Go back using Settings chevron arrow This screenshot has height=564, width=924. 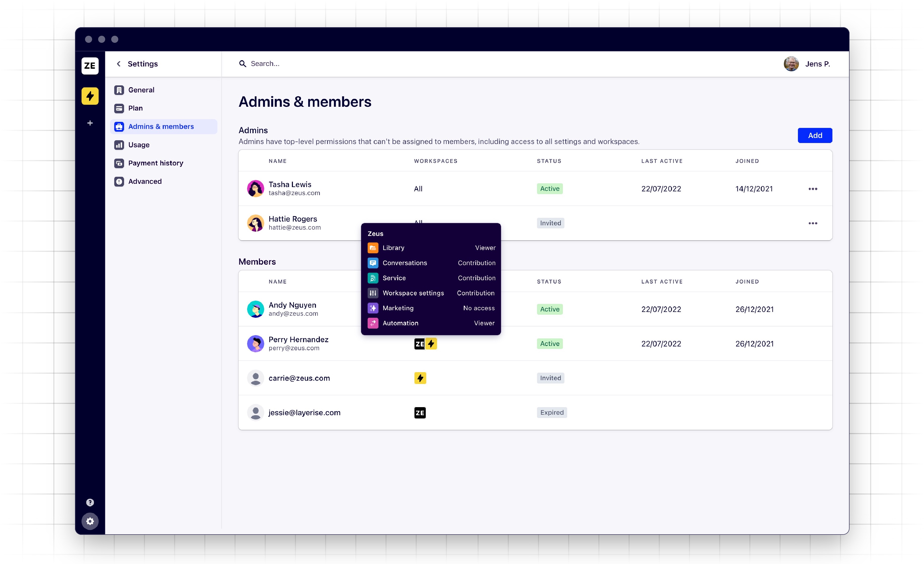(x=119, y=64)
